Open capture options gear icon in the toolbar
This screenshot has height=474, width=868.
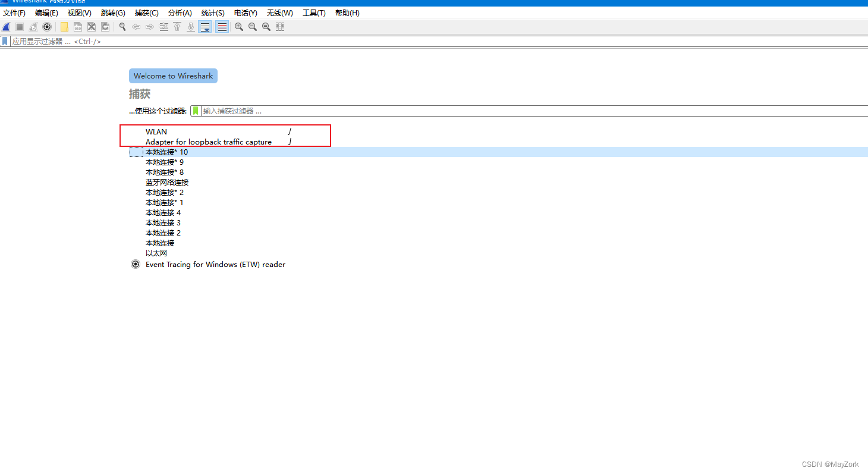tap(47, 27)
